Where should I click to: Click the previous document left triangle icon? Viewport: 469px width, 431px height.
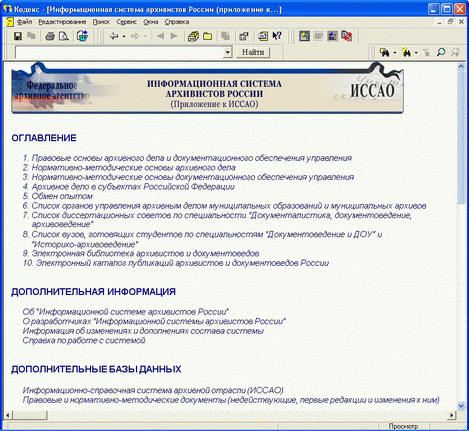pos(160,36)
